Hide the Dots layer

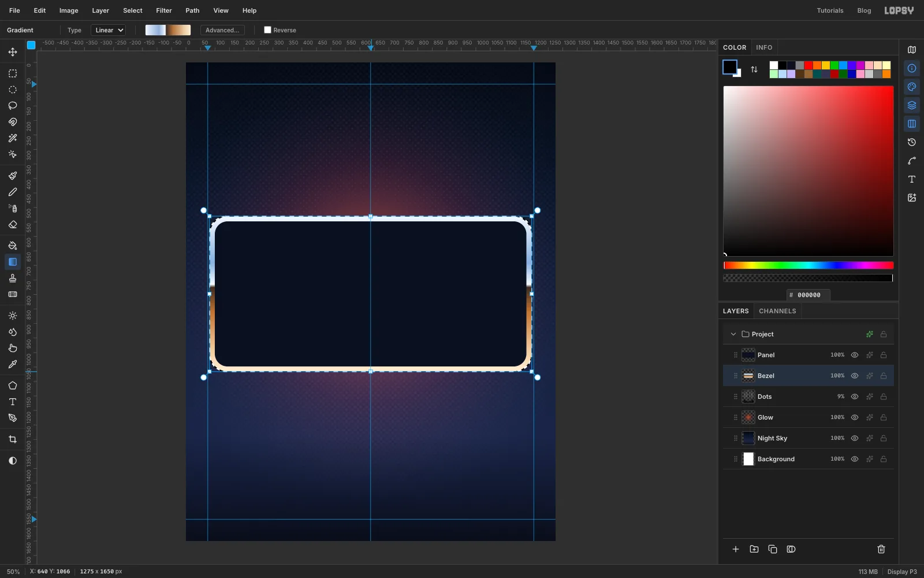pyautogui.click(x=855, y=397)
